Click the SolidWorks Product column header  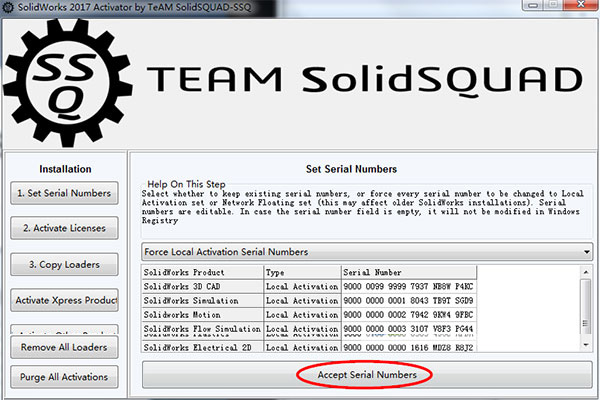click(202, 273)
